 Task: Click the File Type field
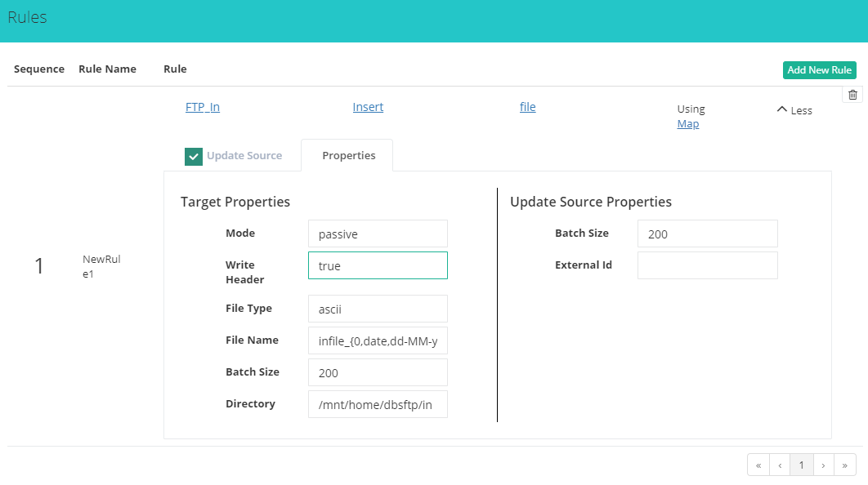click(378, 309)
